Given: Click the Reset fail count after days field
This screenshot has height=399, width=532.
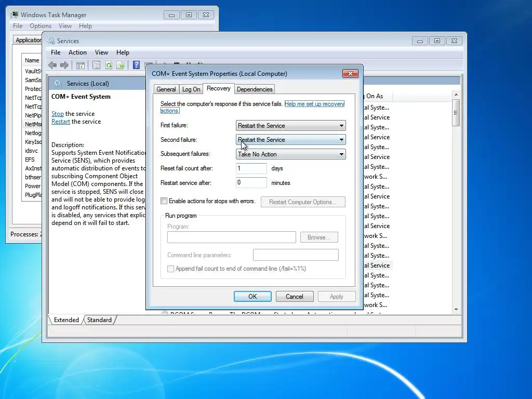Looking at the screenshot, I should 251,168.
